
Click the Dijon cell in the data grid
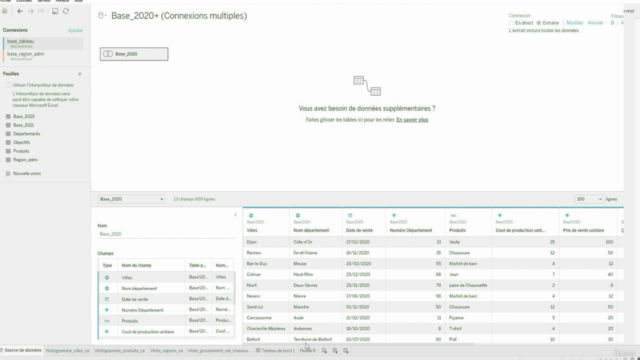[x=266, y=242]
